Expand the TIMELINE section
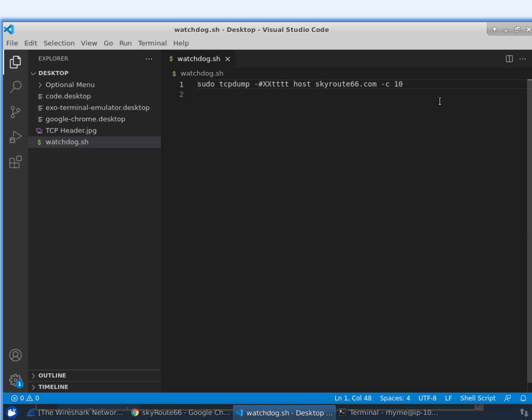Screen dimensions: 532x420 click(94, 387)
